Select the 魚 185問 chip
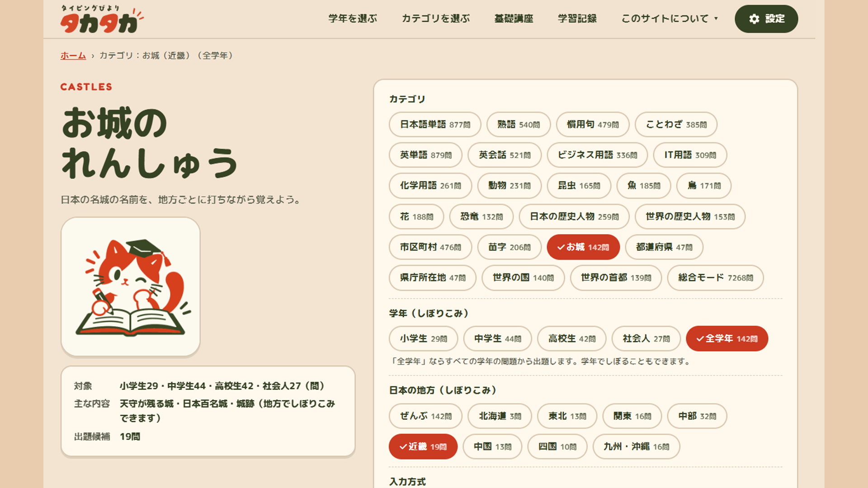 point(644,186)
